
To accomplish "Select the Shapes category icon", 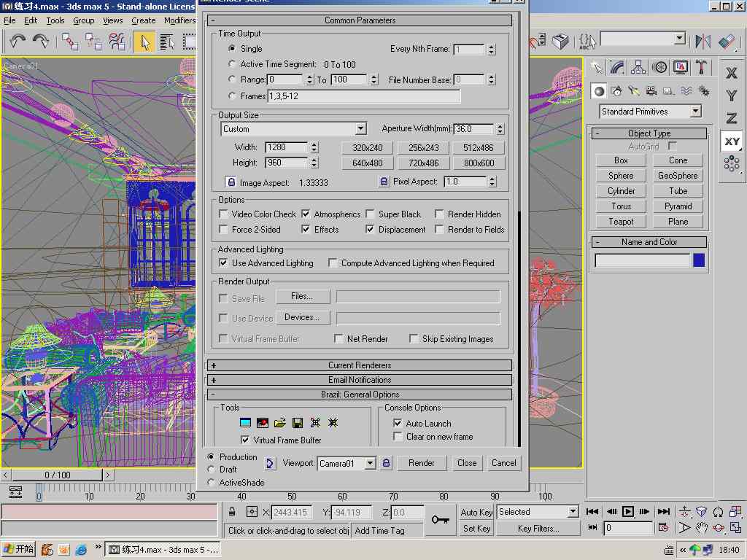I will click(617, 91).
